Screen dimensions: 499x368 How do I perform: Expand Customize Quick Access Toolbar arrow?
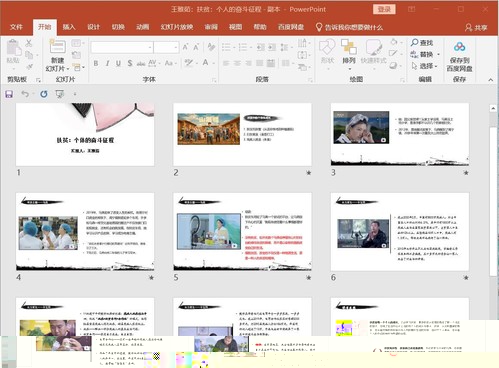pos(75,94)
